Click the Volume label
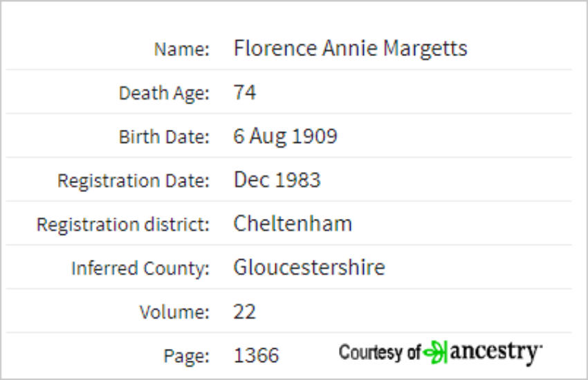Screen dimensions: 588x380 (174, 312)
